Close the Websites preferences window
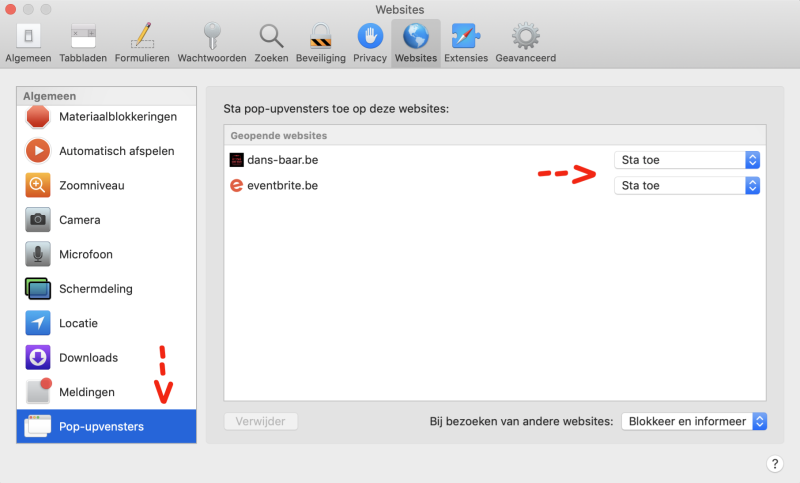The image size is (800, 483). [x=11, y=9]
